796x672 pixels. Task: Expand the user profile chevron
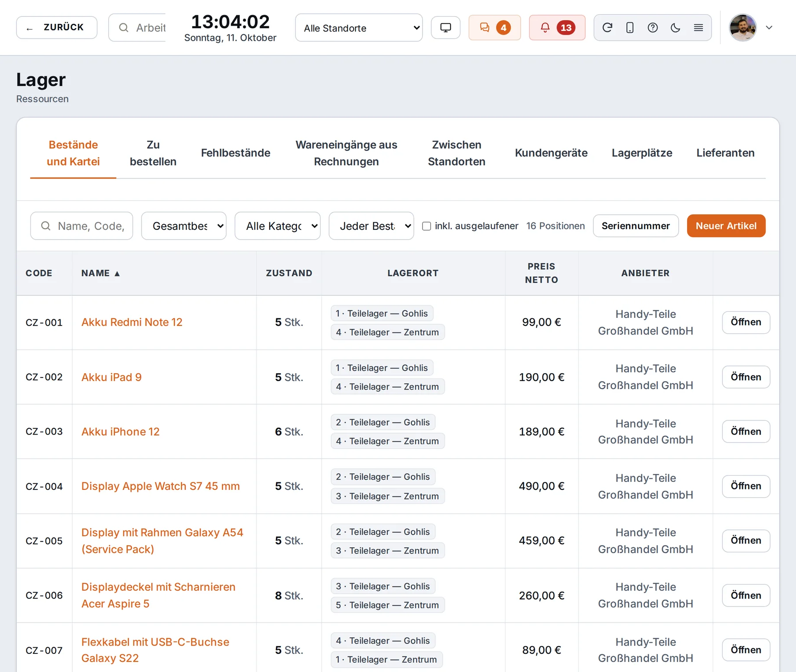click(x=769, y=27)
